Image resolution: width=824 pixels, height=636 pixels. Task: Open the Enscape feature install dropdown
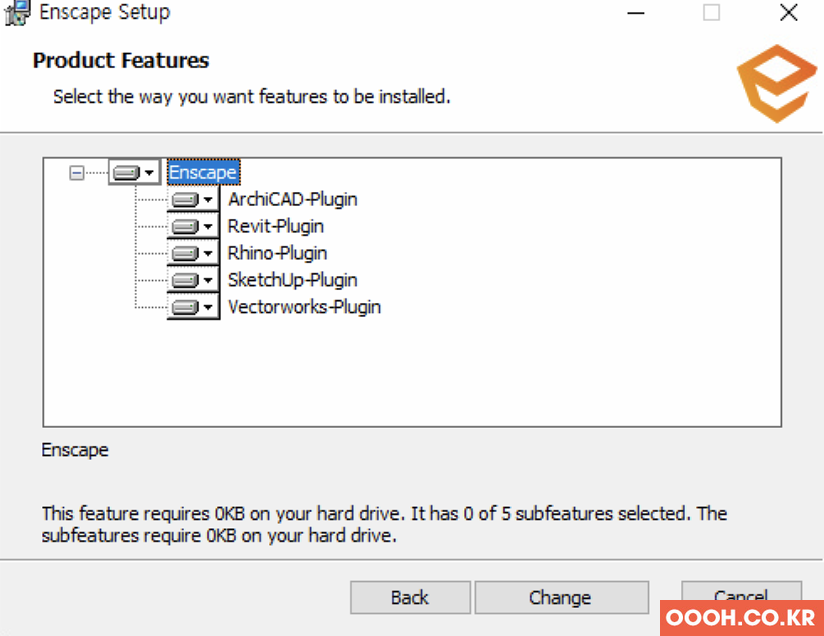(x=135, y=172)
